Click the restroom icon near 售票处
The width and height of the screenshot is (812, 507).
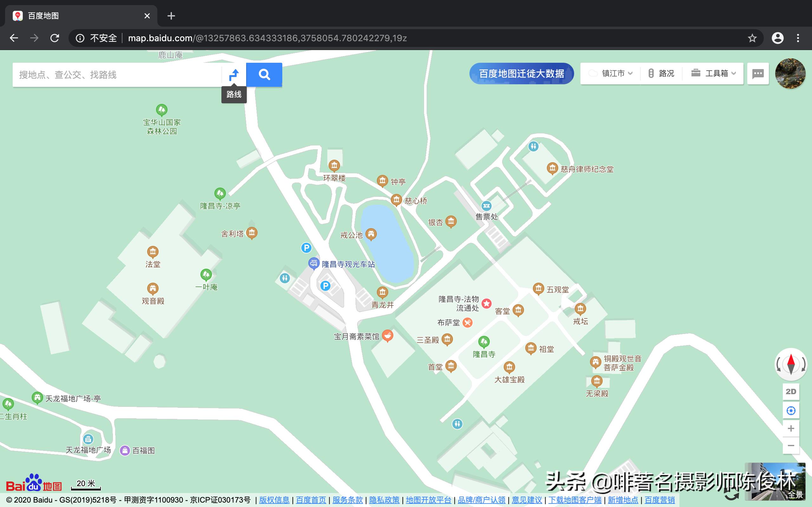pyautogui.click(x=533, y=146)
